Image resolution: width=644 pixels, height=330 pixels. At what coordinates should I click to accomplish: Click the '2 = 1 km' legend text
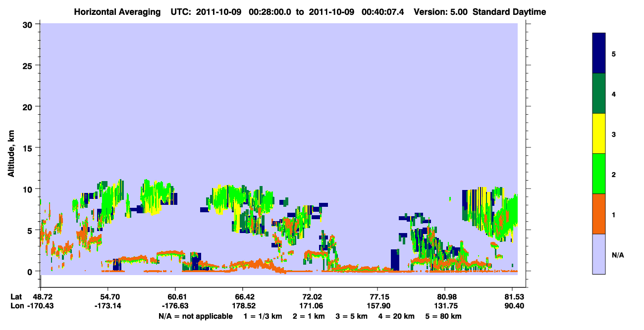click(x=309, y=316)
